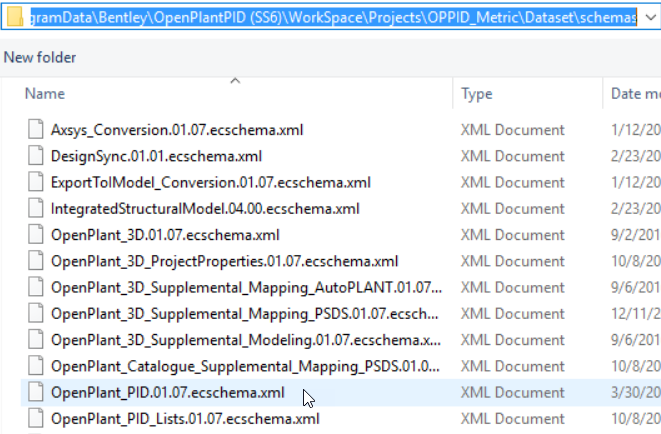Screen dimensions: 661x434
Task: Click XML Document type of IntegratedStructuralModel row
Action: [512, 209]
